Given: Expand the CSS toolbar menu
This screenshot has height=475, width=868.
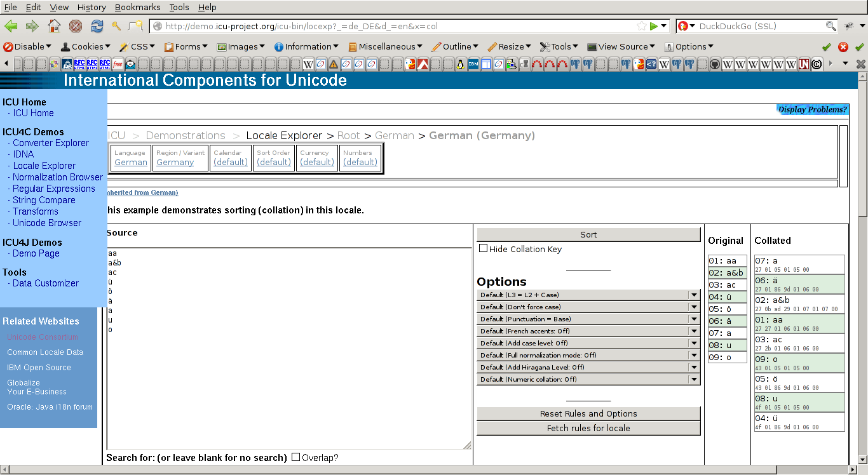Looking at the screenshot, I should 137,46.
